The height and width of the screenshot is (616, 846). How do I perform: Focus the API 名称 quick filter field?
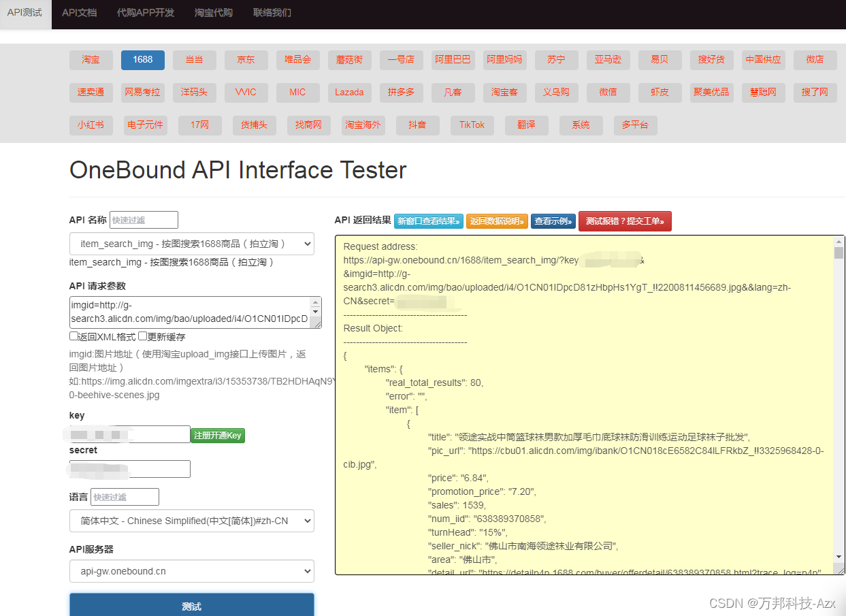(x=144, y=220)
